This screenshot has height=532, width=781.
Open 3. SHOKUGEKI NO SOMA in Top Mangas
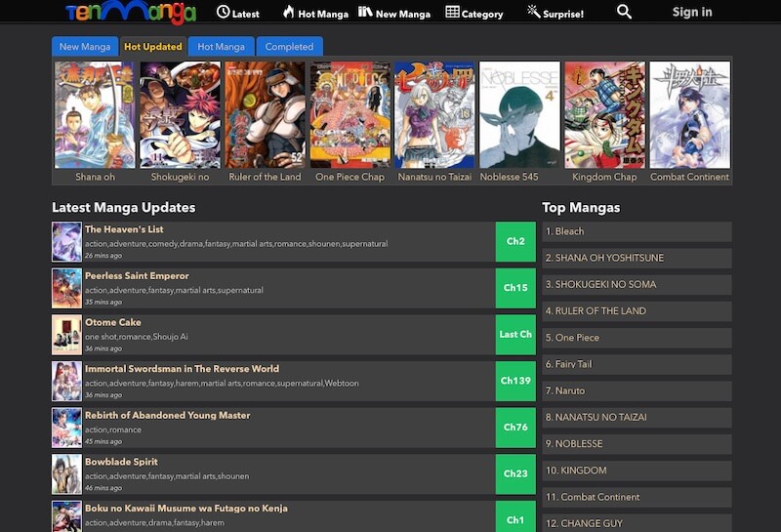(637, 284)
